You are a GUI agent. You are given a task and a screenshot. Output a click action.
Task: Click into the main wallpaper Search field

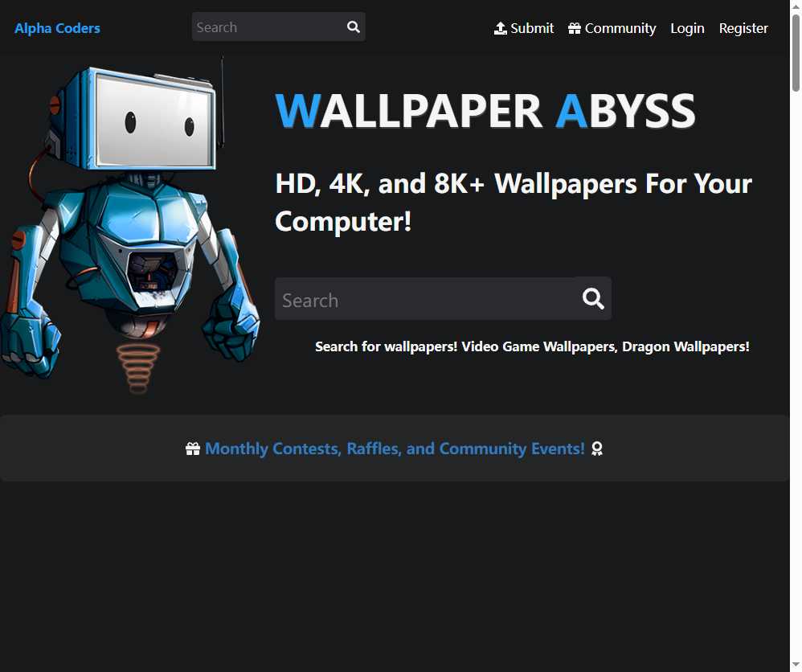click(402, 298)
